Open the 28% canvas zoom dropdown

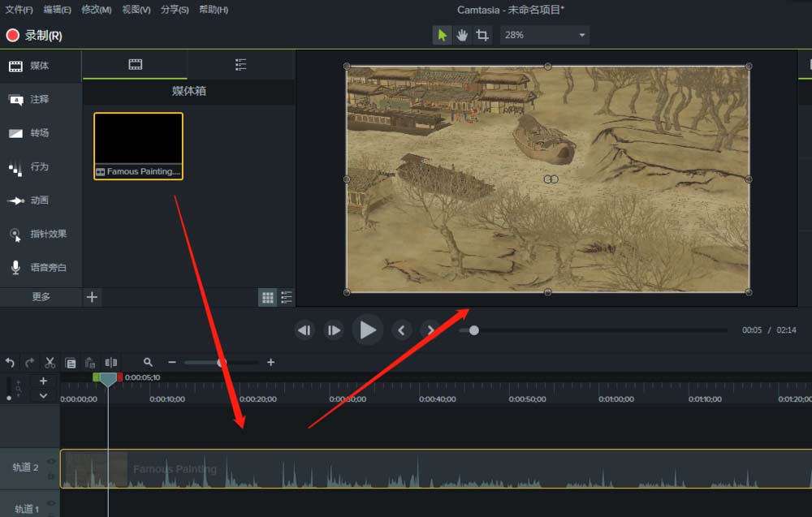(x=544, y=35)
